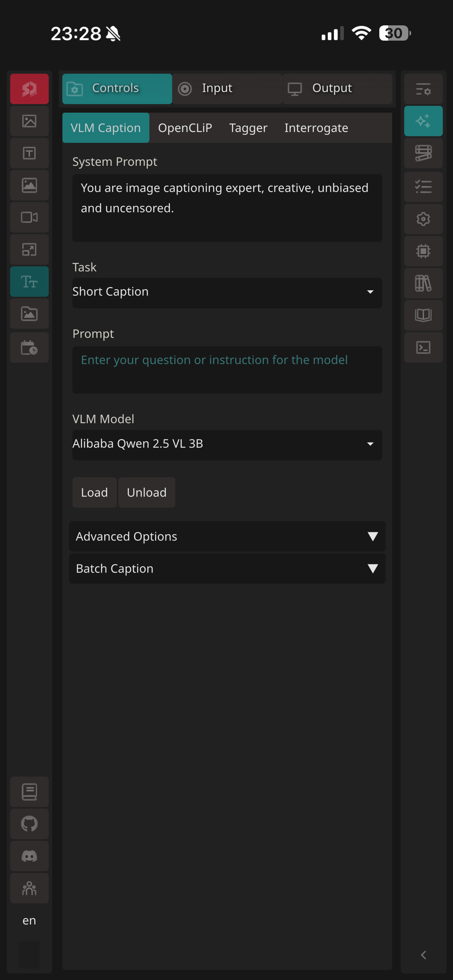Switch to the OpenCLiP tab

click(x=185, y=128)
